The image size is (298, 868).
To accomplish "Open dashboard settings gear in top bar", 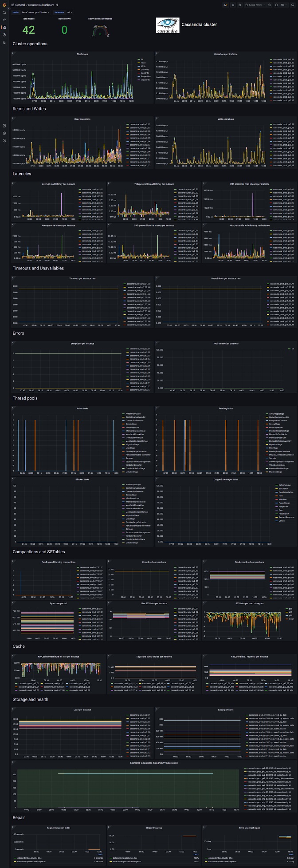I will point(240,5).
